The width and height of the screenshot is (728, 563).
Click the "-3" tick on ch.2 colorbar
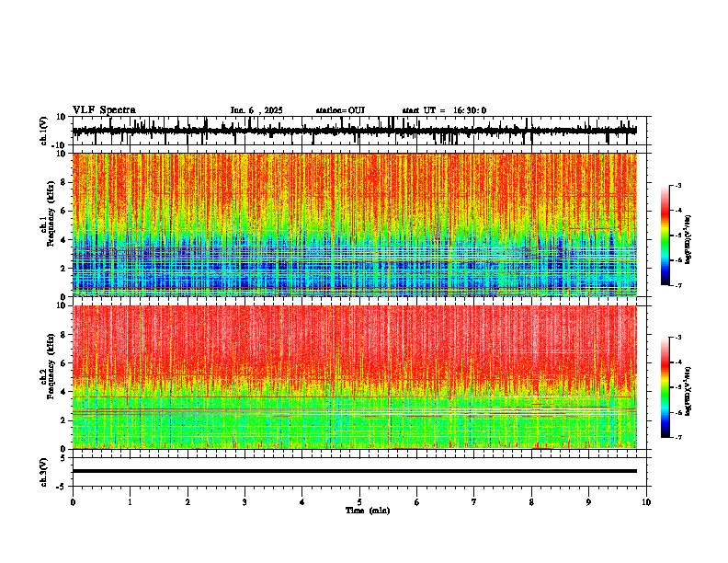tap(678, 338)
